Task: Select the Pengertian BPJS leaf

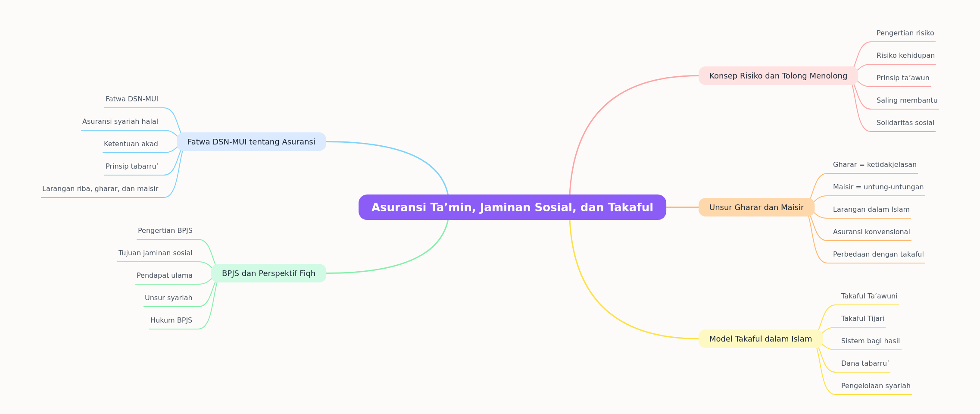Action: pos(165,231)
